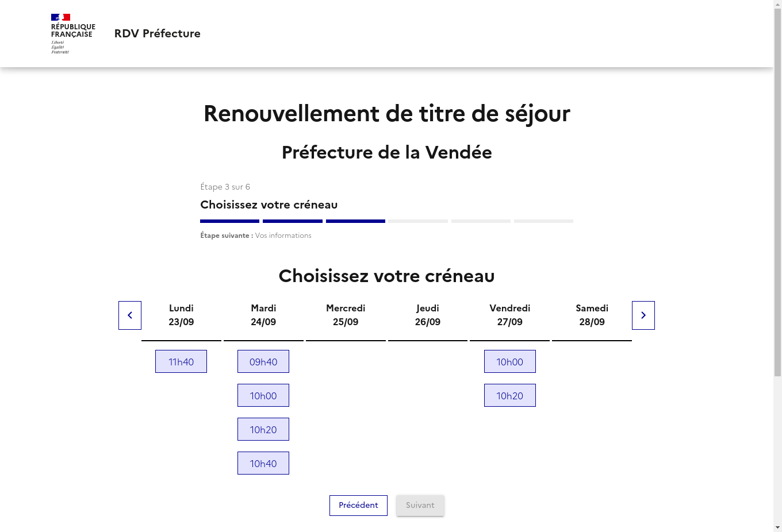Choose the 10h00 slot on Vendredi 27/09

(x=510, y=361)
